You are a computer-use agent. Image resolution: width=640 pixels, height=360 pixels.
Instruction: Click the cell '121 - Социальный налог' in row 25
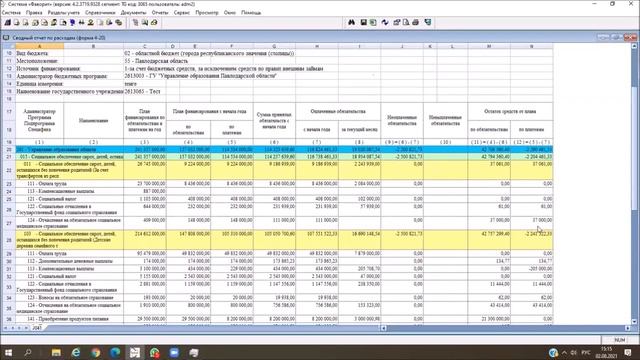[69, 199]
